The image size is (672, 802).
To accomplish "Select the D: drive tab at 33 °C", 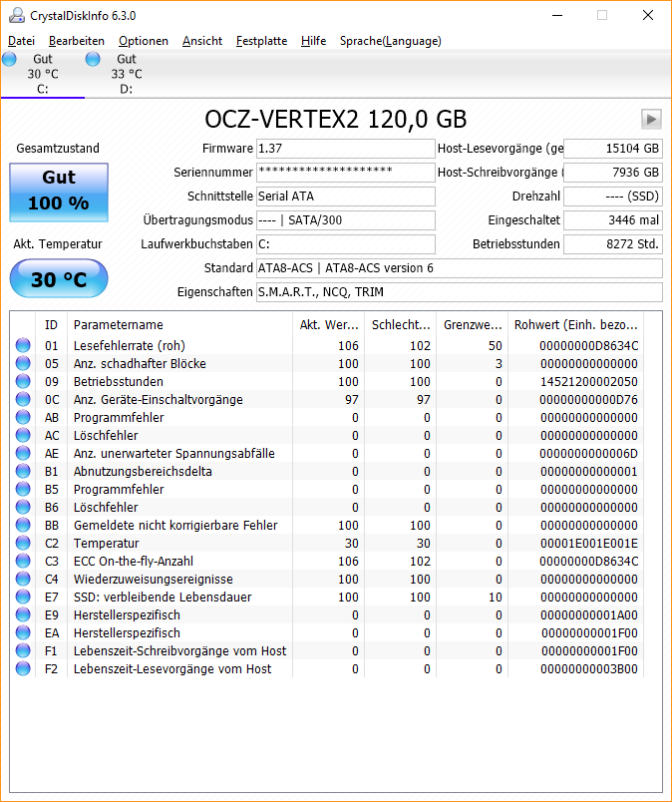I will pos(127,74).
